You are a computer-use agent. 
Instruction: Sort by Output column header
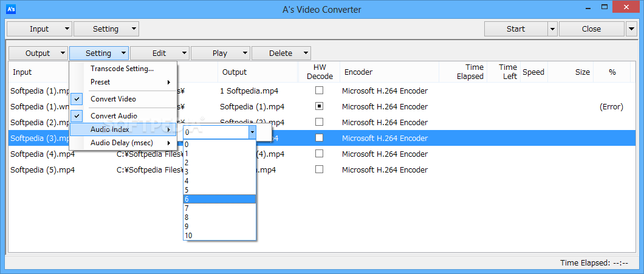pyautogui.click(x=258, y=72)
